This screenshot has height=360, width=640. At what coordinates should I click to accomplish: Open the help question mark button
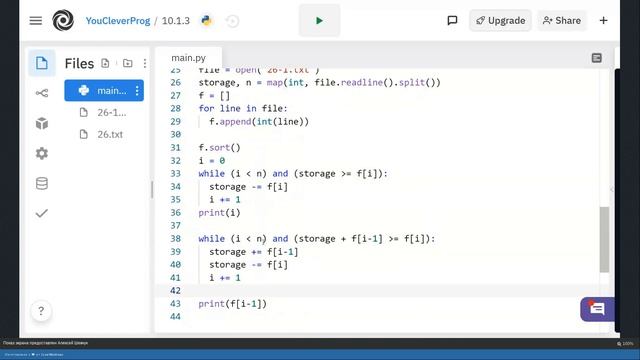41,311
